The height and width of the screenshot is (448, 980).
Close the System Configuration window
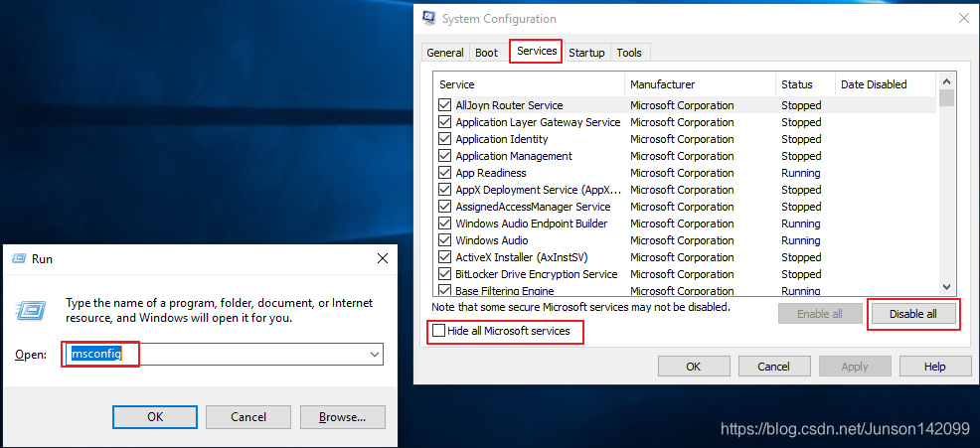(964, 18)
